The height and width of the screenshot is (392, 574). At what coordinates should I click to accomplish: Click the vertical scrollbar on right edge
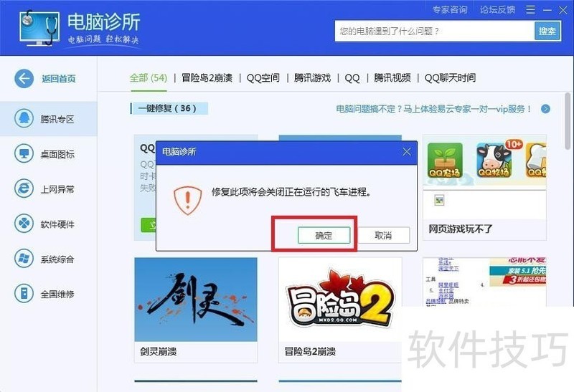click(568, 120)
